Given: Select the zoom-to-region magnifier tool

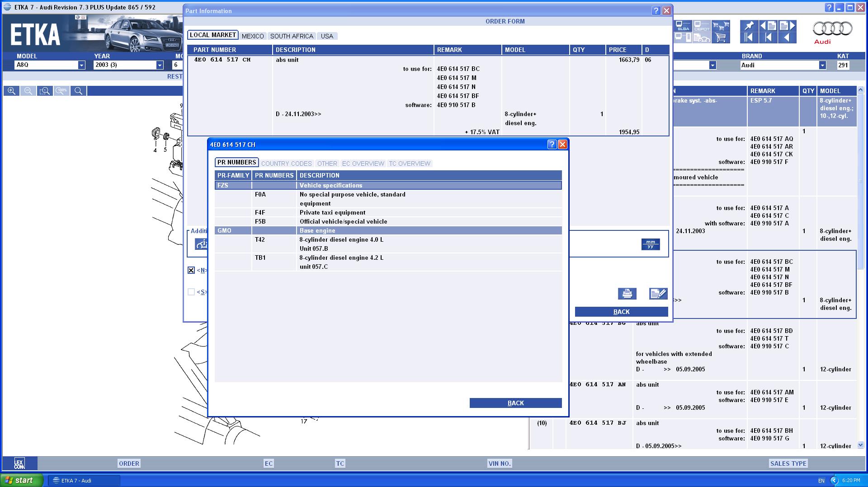Looking at the screenshot, I should click(x=45, y=91).
